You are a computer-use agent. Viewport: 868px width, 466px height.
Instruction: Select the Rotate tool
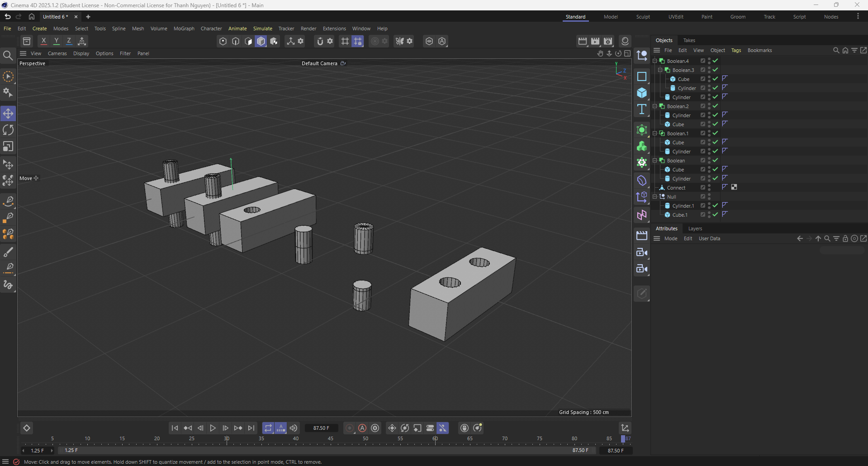[8, 130]
